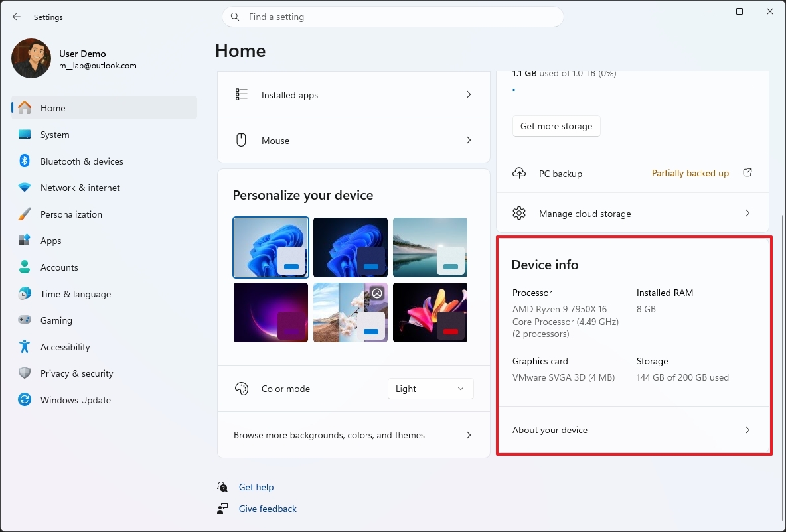Open the Give feedback link
The image size is (786, 532).
pyautogui.click(x=268, y=509)
